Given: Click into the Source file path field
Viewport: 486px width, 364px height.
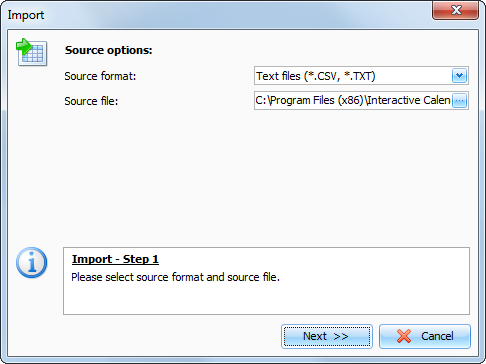Looking at the screenshot, I should pyautogui.click(x=353, y=100).
